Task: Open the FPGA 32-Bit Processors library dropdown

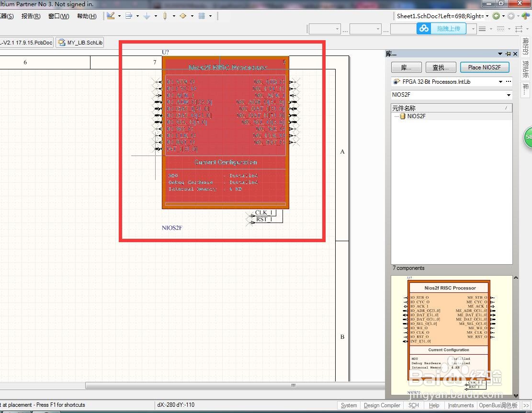Action: (x=500, y=82)
